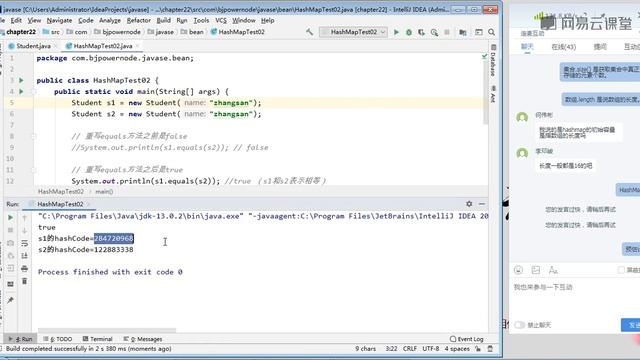The width and height of the screenshot is (640, 360).
Task: Click the 4: Run tool window button
Action: (x=20, y=339)
